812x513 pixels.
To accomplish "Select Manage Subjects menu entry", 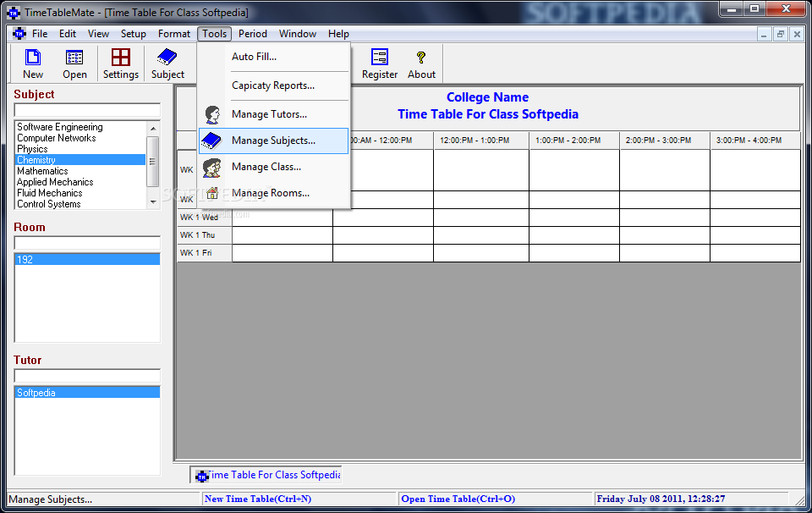I will point(273,141).
